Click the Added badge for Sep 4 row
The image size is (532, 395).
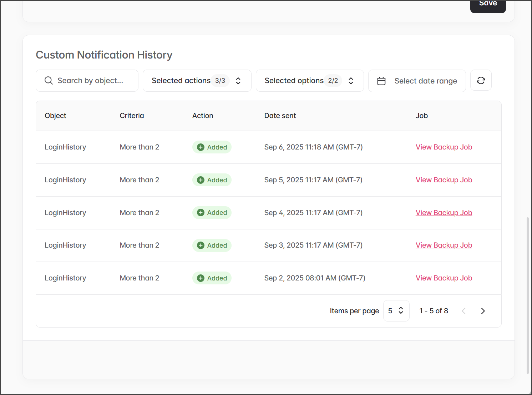(x=212, y=213)
